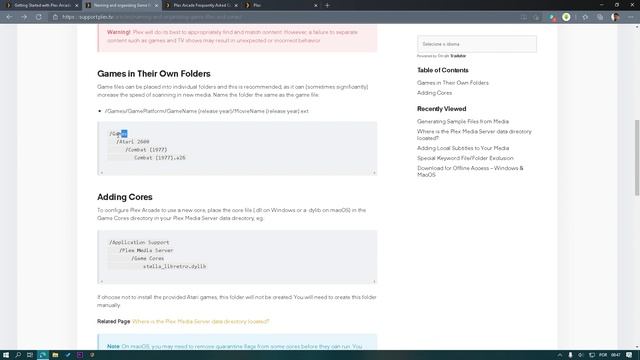Open Adding Local Subtitles to Your Media link

(x=463, y=148)
